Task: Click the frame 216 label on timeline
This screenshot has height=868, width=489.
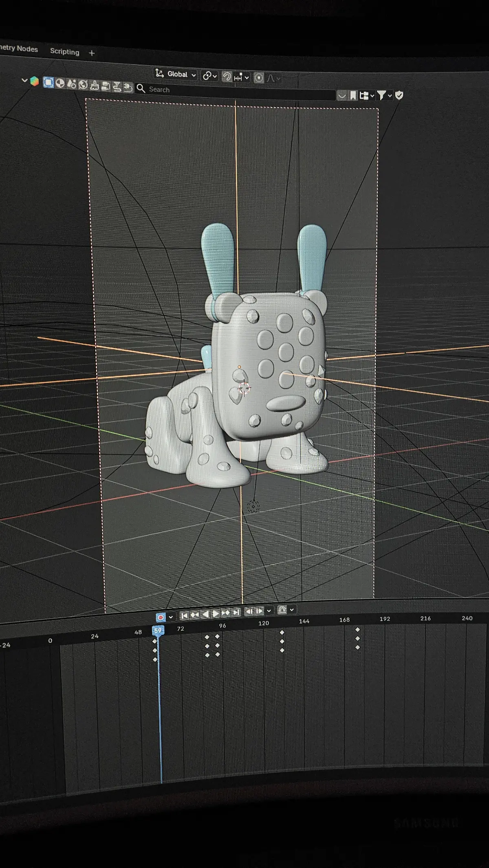Action: 425,618
